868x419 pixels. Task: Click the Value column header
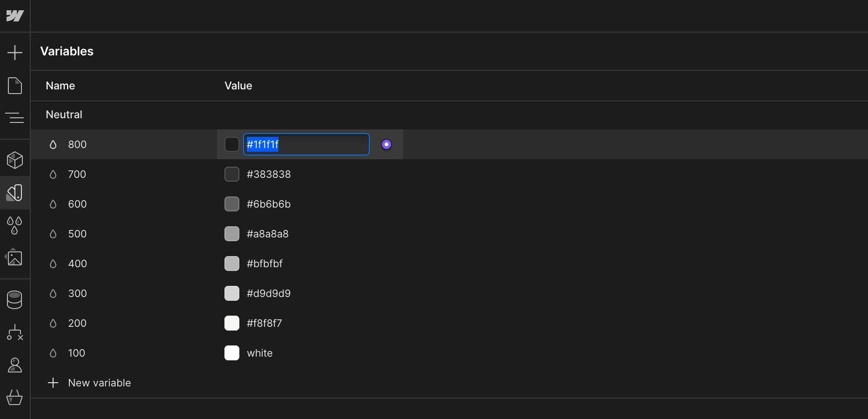[238, 86]
